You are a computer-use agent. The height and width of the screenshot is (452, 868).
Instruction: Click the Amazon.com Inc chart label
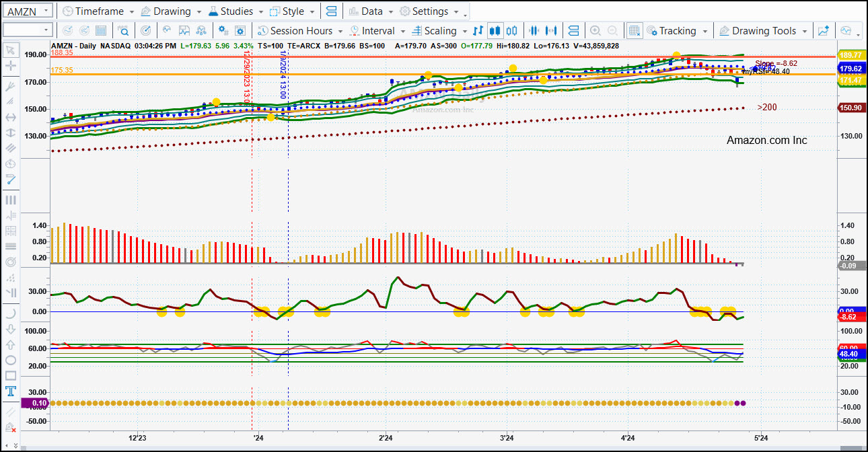767,141
